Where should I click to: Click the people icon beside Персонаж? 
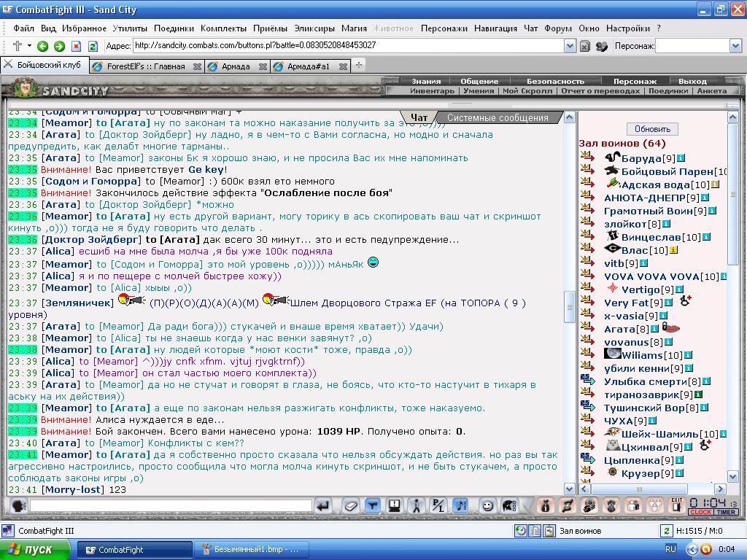tap(602, 46)
